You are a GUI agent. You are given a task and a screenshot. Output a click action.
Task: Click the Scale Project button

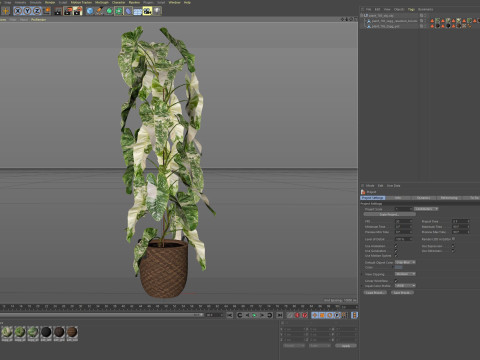click(x=389, y=214)
